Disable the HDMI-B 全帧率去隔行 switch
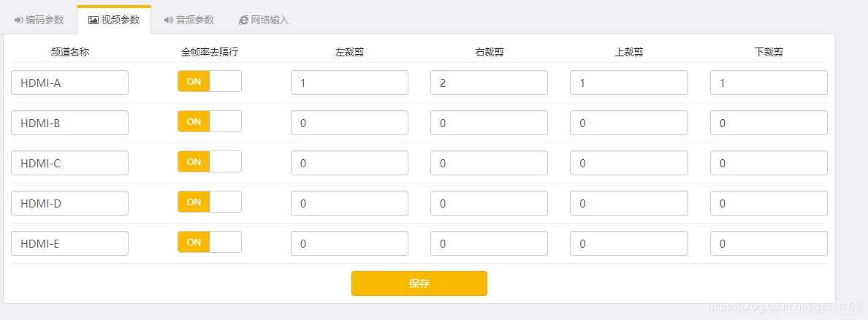868x320 pixels. (x=209, y=121)
